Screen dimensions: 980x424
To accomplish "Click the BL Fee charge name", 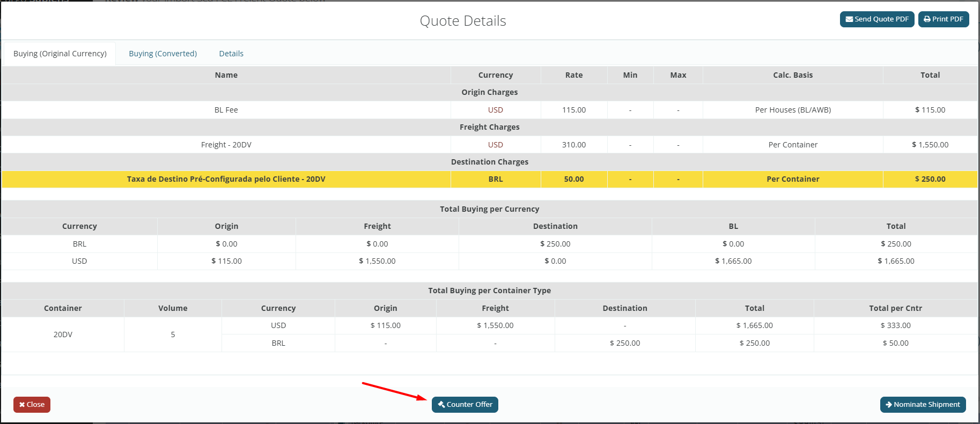I will (x=226, y=110).
